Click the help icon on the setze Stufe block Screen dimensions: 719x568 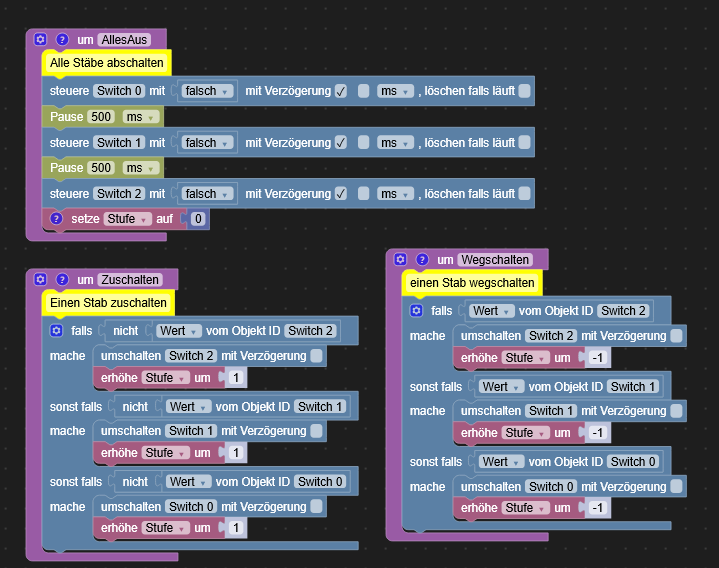56,218
